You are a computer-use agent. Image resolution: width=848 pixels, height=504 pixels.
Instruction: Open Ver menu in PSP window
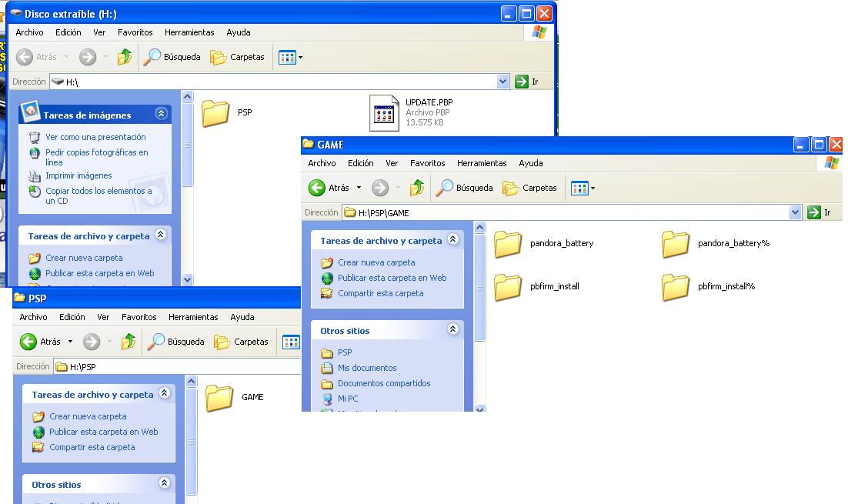[x=103, y=318]
